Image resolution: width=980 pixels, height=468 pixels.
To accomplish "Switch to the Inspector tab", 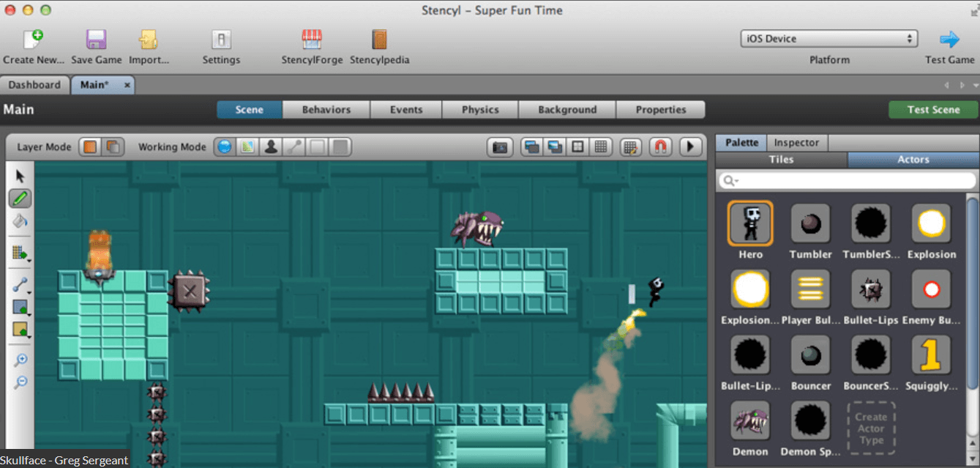I will [x=796, y=142].
